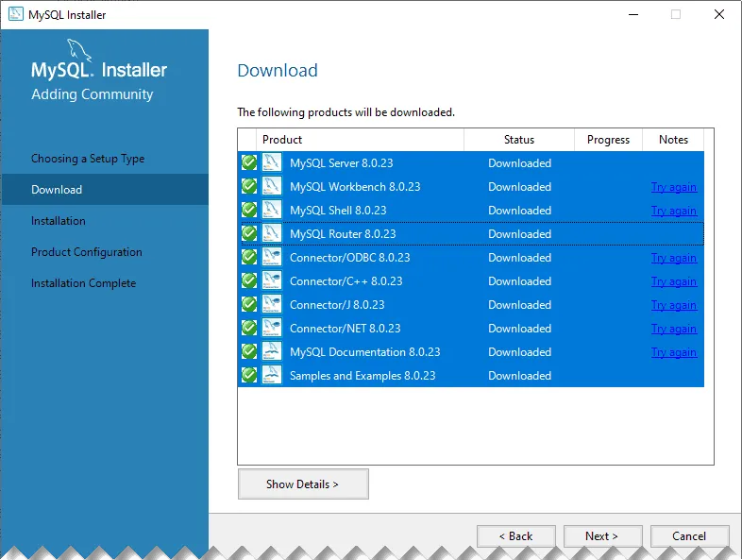
Task: Click the MySQL Installer title bar icon
Action: point(16,14)
